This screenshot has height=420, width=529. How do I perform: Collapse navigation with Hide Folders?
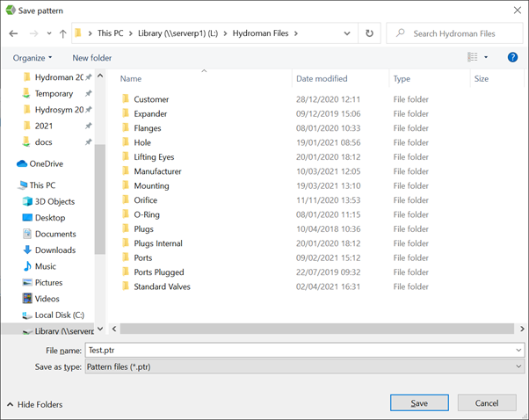click(35, 404)
